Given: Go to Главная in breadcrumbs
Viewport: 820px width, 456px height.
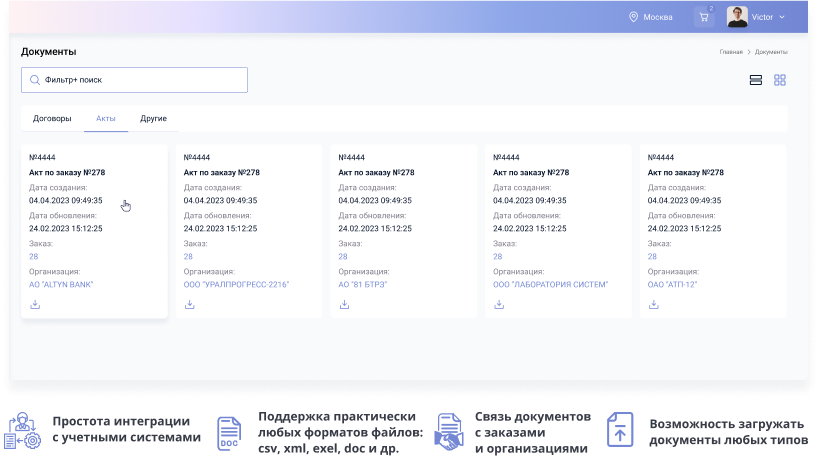Looking at the screenshot, I should (730, 51).
